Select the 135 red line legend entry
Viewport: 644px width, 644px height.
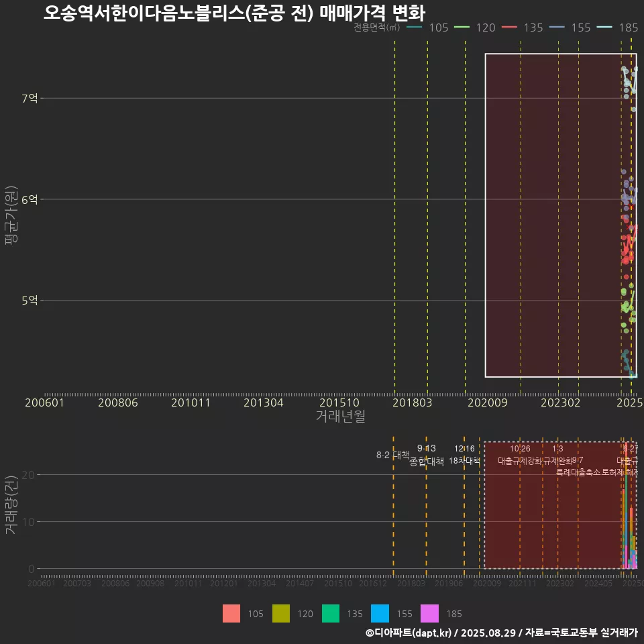[523, 28]
